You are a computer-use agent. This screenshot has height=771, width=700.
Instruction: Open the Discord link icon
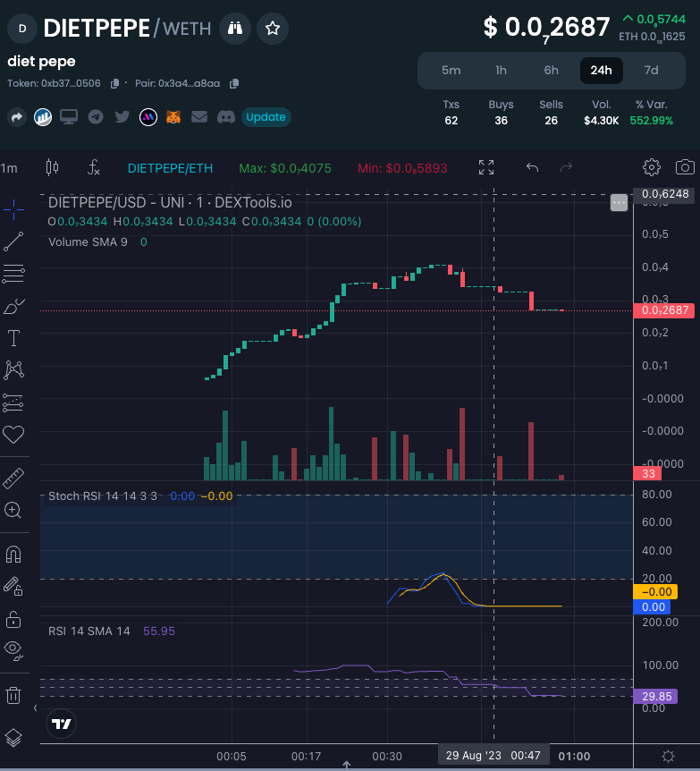pyautogui.click(x=225, y=117)
